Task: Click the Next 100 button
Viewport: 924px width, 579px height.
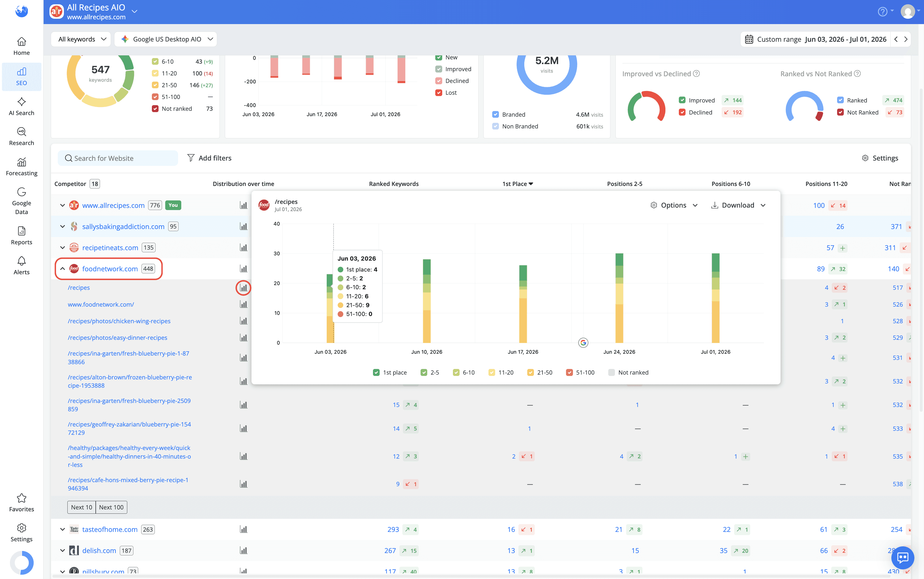Action: click(x=111, y=507)
